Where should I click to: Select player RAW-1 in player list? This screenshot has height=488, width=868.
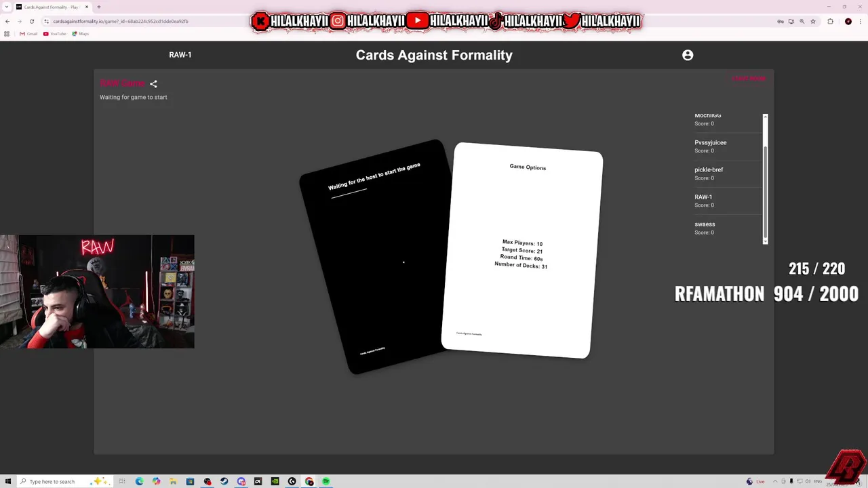click(726, 201)
